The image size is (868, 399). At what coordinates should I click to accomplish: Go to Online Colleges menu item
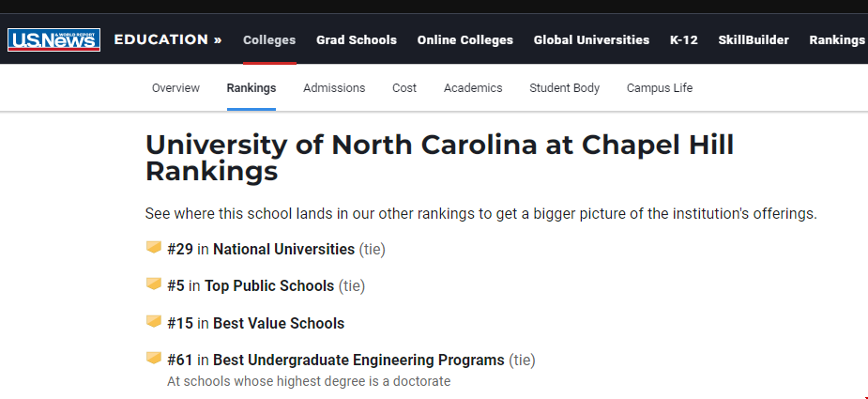tap(465, 39)
